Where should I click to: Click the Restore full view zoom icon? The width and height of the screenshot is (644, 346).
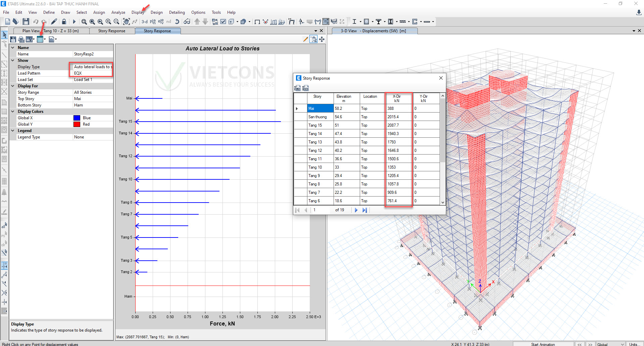tap(92, 21)
